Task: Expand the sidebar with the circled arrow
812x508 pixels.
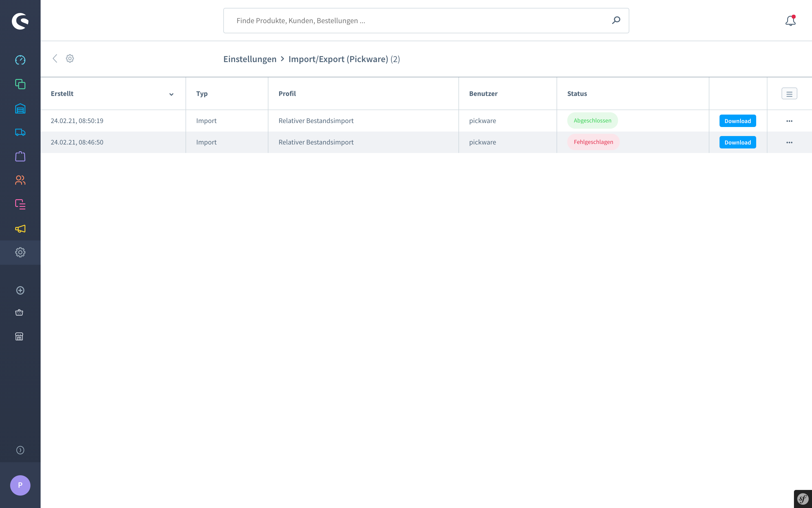Action: [x=20, y=450]
